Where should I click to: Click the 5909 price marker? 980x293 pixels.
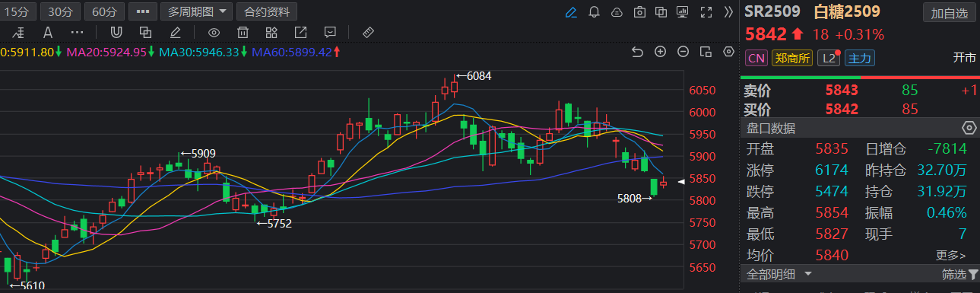click(198, 153)
